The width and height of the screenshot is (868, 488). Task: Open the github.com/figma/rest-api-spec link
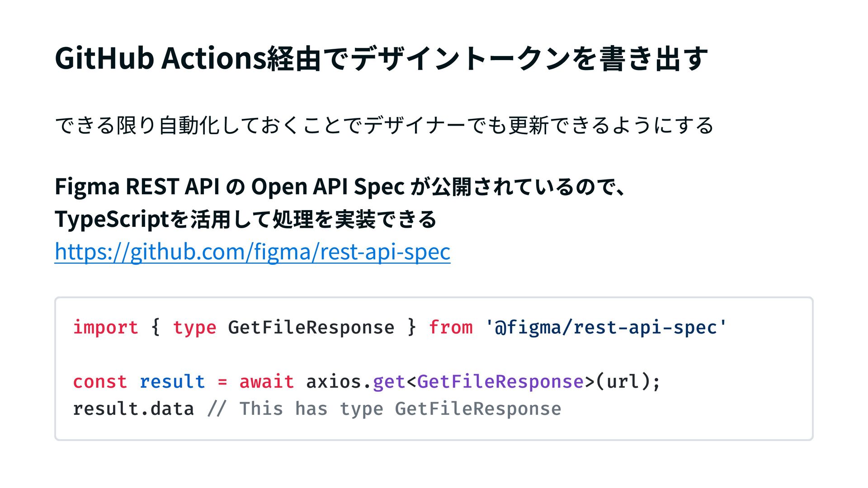(x=252, y=252)
